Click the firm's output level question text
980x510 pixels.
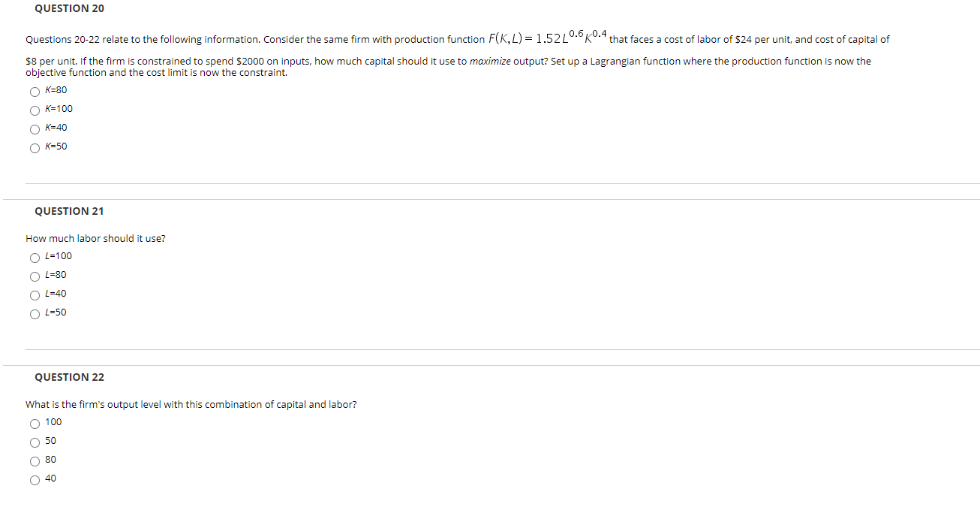[x=191, y=404]
